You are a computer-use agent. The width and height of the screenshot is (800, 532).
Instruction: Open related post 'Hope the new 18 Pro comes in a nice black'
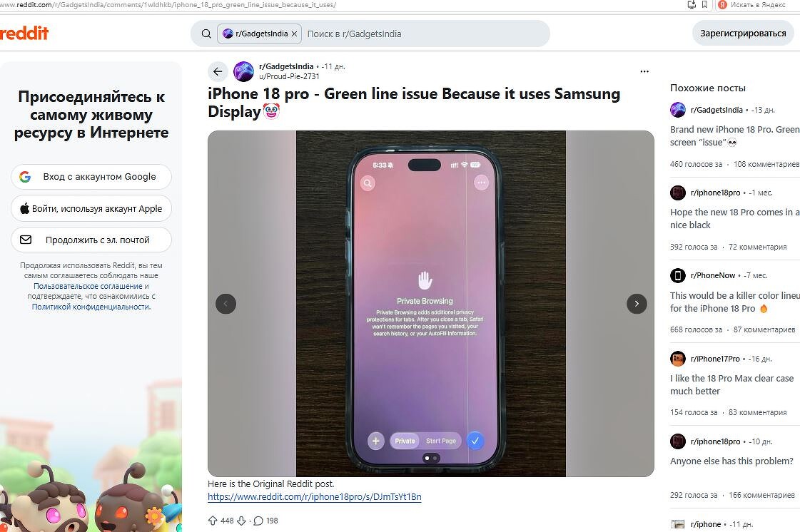734,218
